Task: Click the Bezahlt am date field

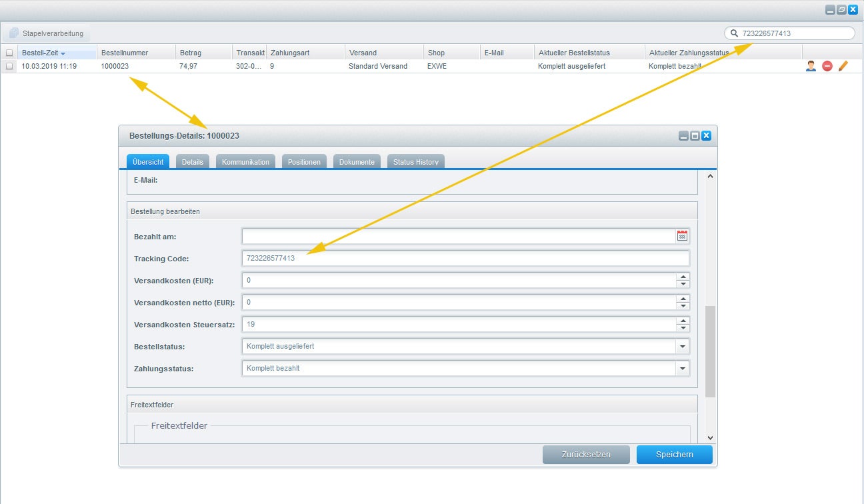Action: coord(459,236)
